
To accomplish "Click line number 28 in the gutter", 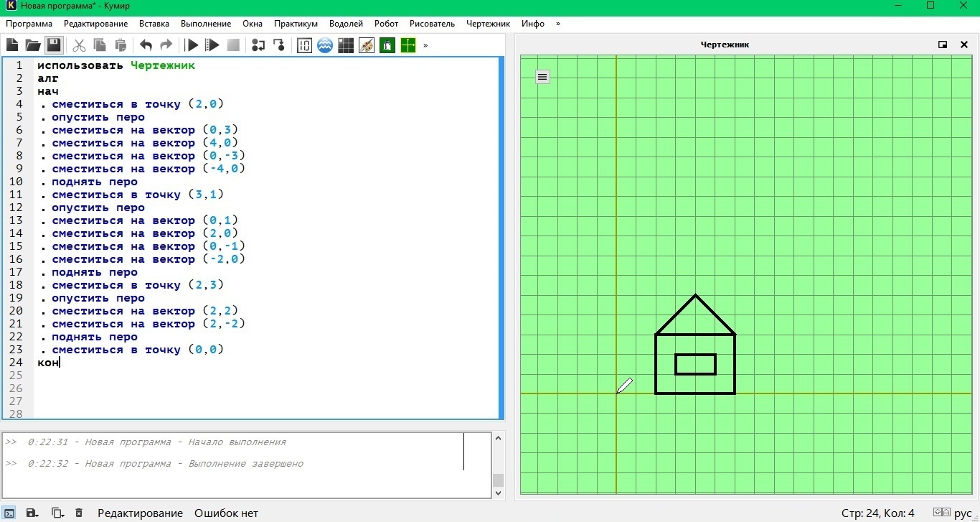I will (16, 414).
